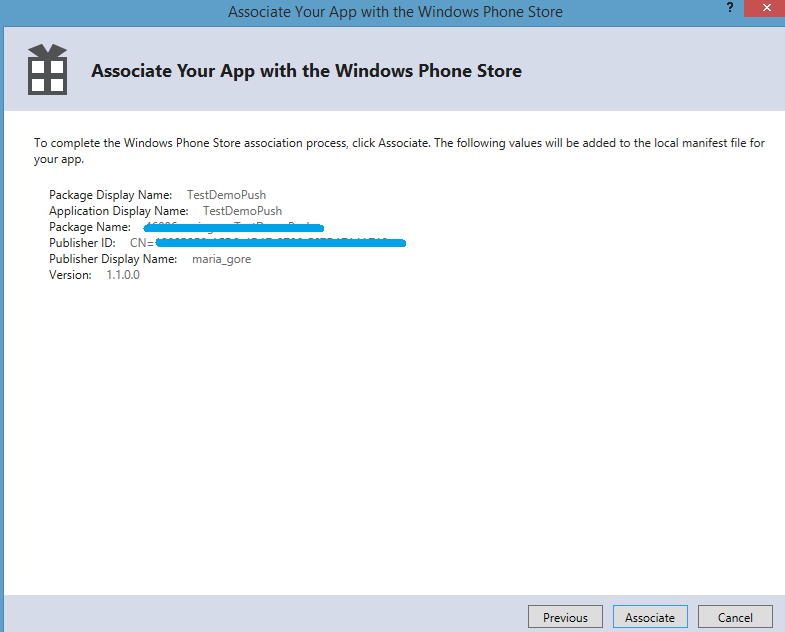Screen dimensions: 785x632
Task: Click the Package Display Name value TestDemoPush
Action: pyautogui.click(x=226, y=195)
